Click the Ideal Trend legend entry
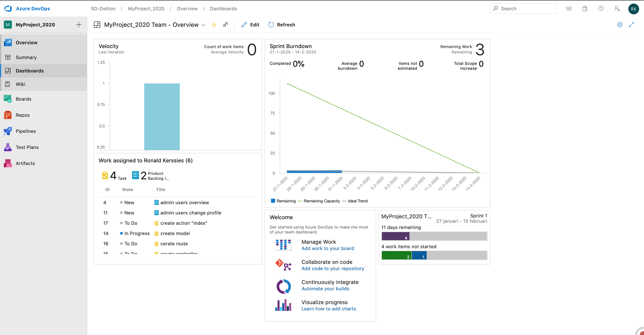 (355, 201)
